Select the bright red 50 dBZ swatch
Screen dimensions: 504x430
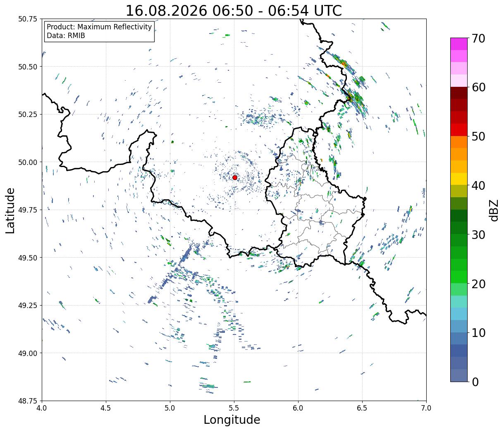[459, 130]
